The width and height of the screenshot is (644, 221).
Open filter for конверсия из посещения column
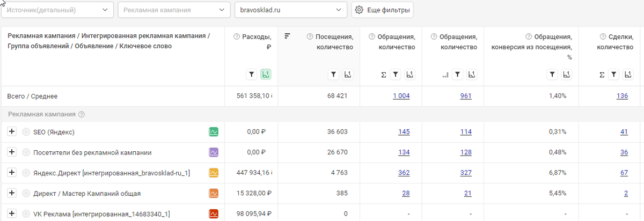[x=552, y=75]
